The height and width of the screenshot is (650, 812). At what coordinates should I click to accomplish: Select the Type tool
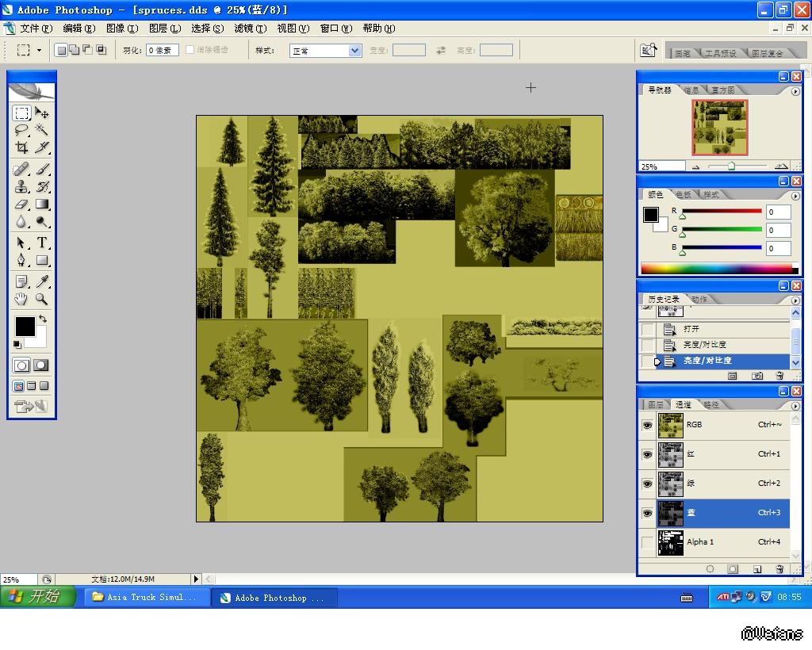coord(42,243)
